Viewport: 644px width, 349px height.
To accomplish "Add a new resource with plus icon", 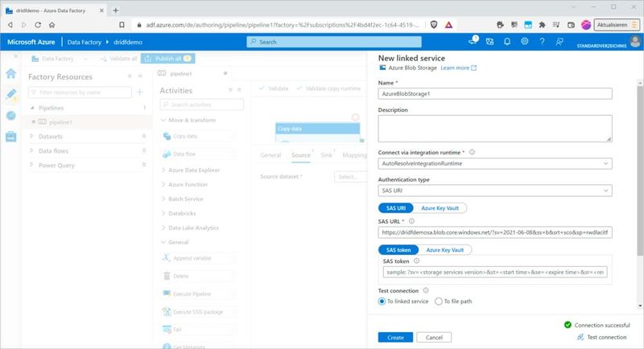I will point(139,92).
